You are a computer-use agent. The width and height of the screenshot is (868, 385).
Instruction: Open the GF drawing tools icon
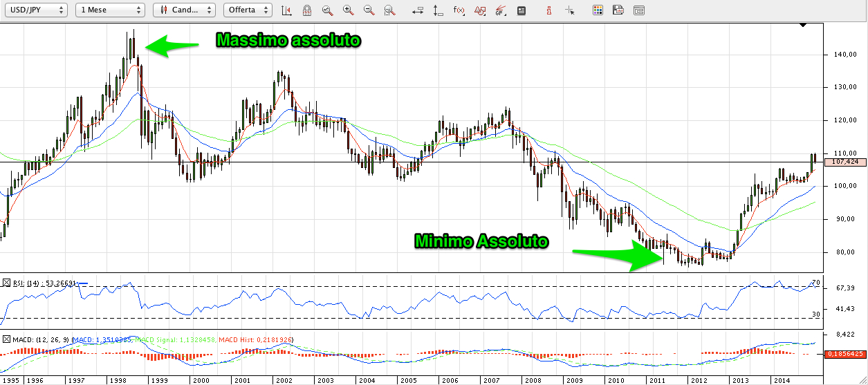coord(500,10)
